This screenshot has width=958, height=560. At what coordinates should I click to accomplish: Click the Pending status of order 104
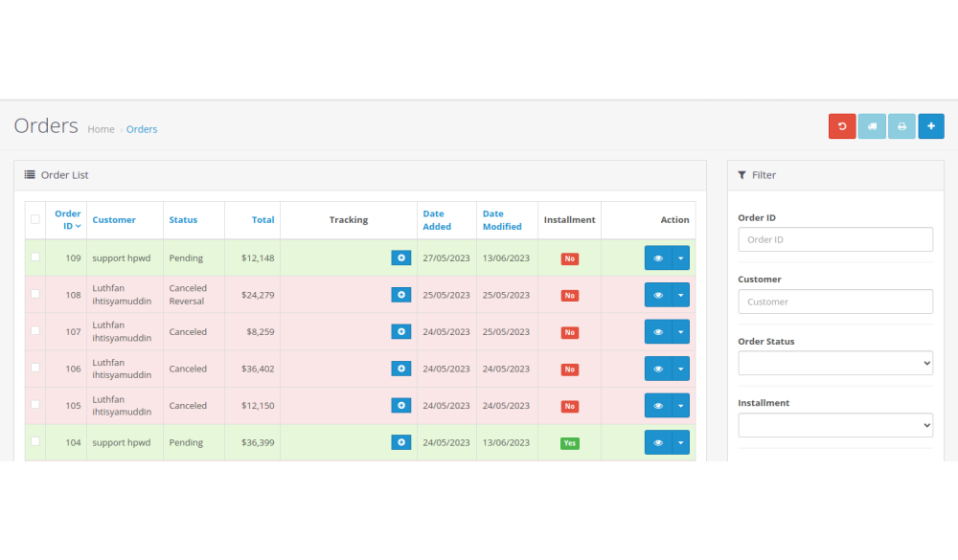pyautogui.click(x=187, y=443)
